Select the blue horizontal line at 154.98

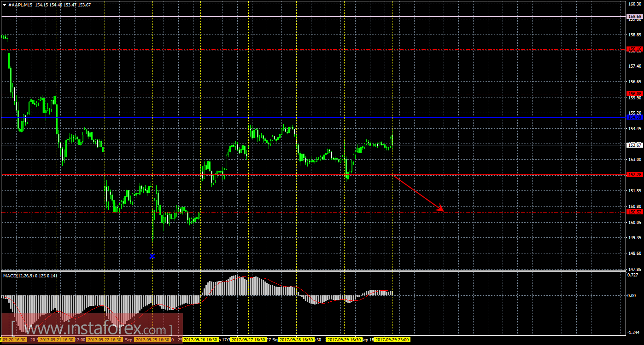(313, 117)
